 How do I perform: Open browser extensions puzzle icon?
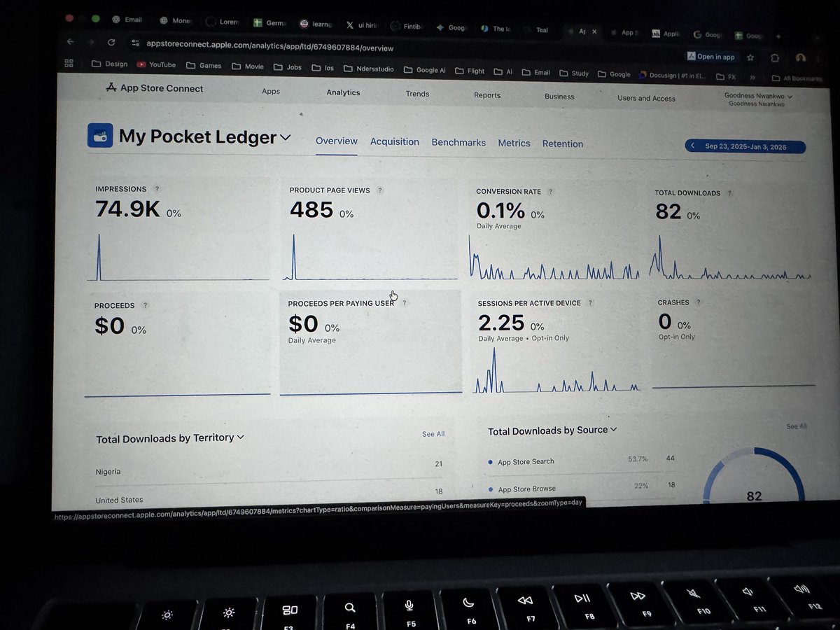(775, 58)
